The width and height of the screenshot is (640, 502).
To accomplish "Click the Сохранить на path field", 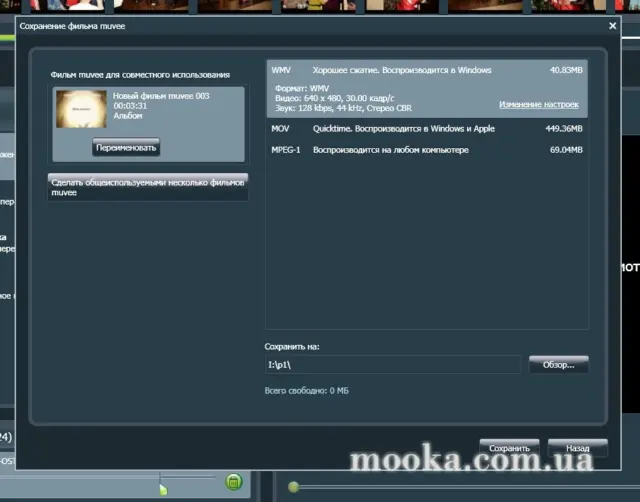I will (393, 364).
